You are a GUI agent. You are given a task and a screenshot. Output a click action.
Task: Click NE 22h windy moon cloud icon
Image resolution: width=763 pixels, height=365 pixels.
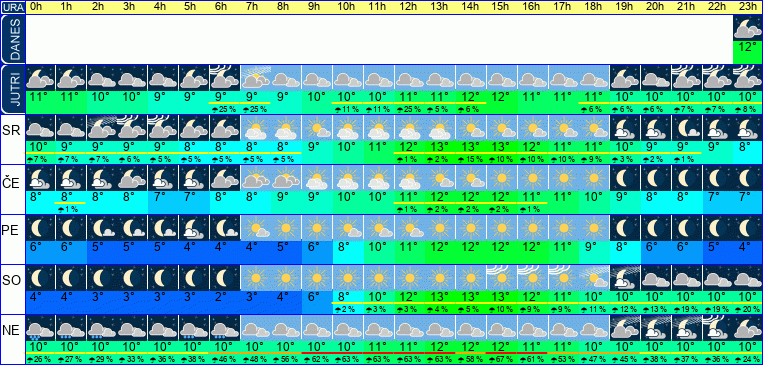point(717,327)
